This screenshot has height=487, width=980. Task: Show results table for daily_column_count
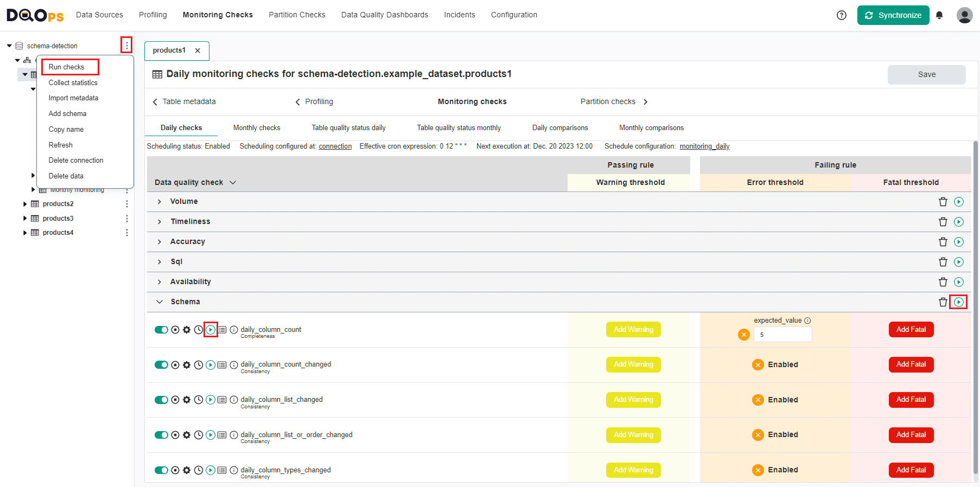coord(222,330)
